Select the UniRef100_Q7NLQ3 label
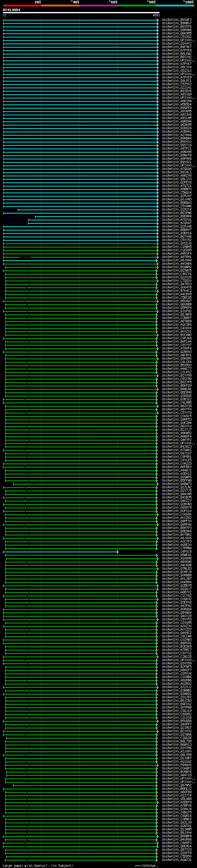 [176, 568]
